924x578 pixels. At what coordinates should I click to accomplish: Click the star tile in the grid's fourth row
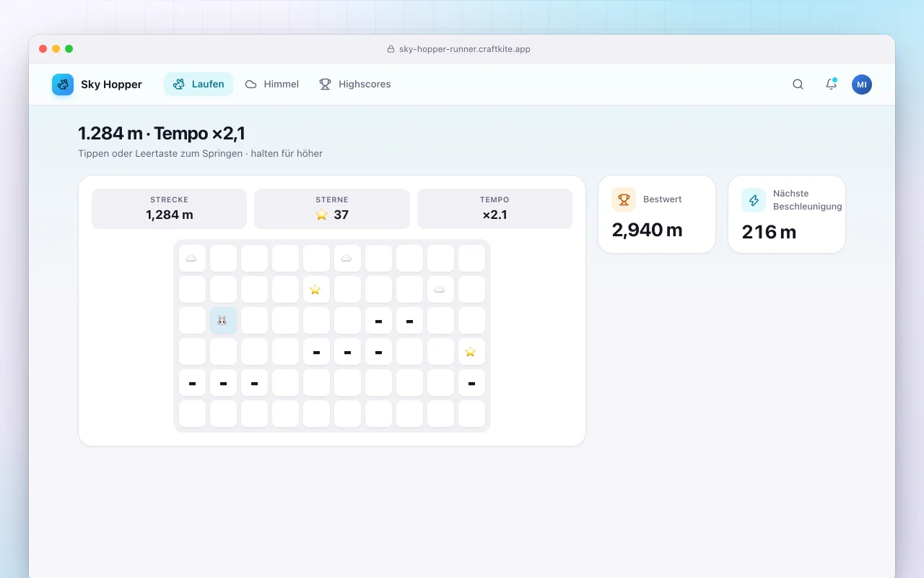pyautogui.click(x=471, y=352)
